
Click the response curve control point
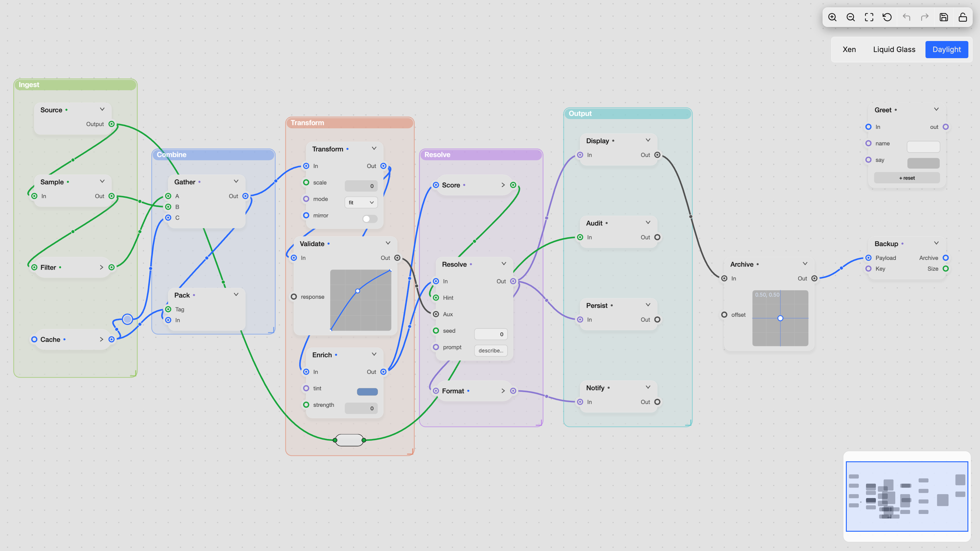coord(358,291)
